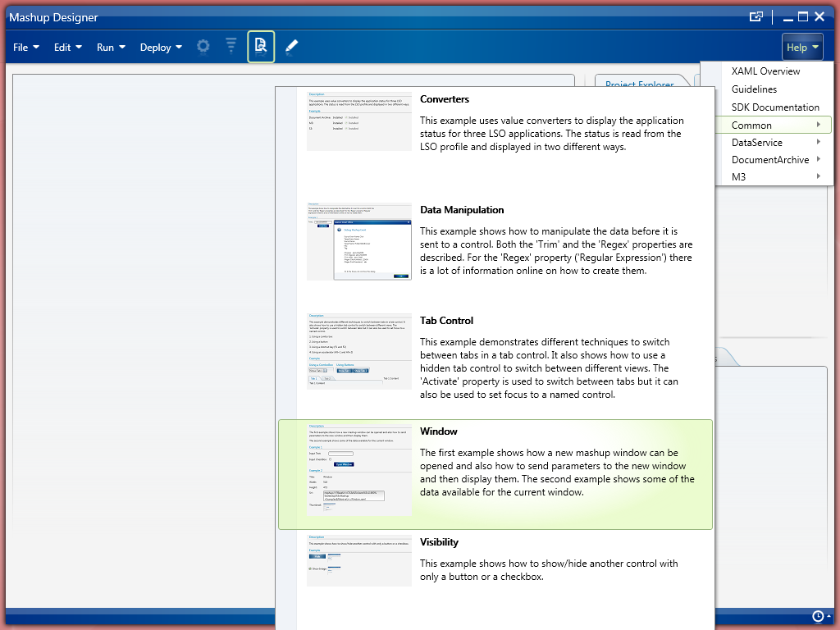Collapse the Help dropdown menu
This screenshot has width=840, height=630.
[802, 48]
